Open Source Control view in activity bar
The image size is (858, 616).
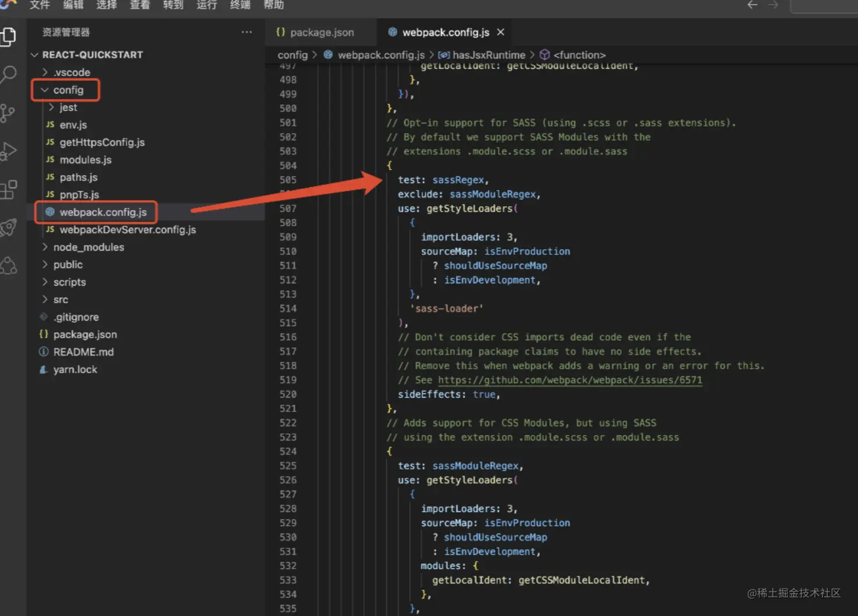click(8, 113)
